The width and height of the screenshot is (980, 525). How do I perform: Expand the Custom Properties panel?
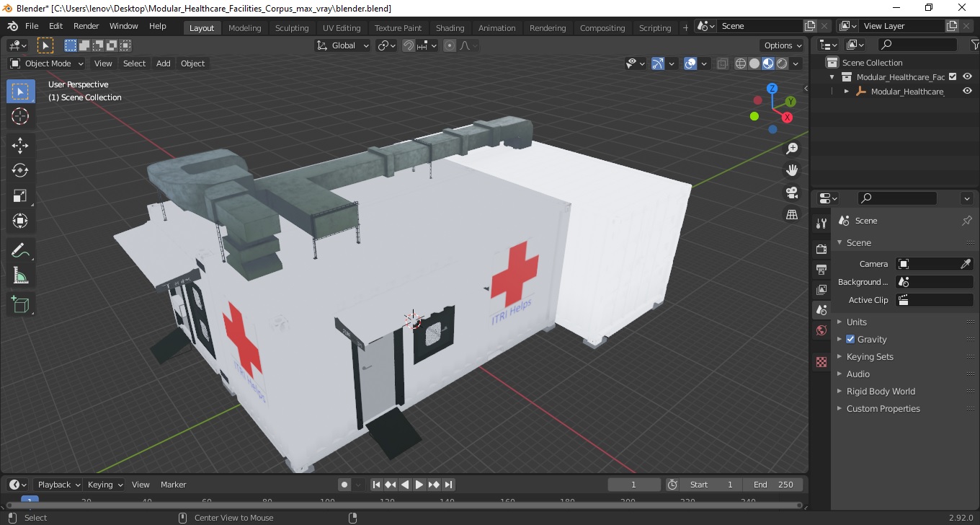tap(883, 408)
